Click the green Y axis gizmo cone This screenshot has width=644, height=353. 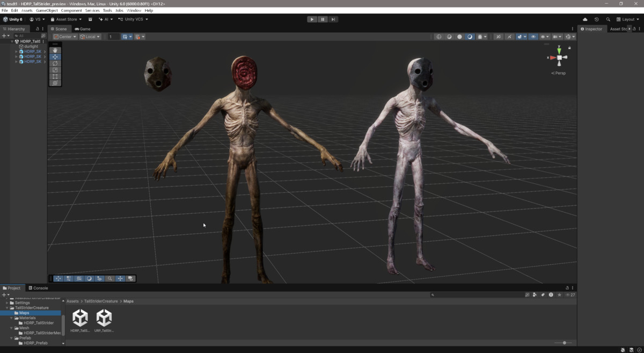(x=559, y=51)
